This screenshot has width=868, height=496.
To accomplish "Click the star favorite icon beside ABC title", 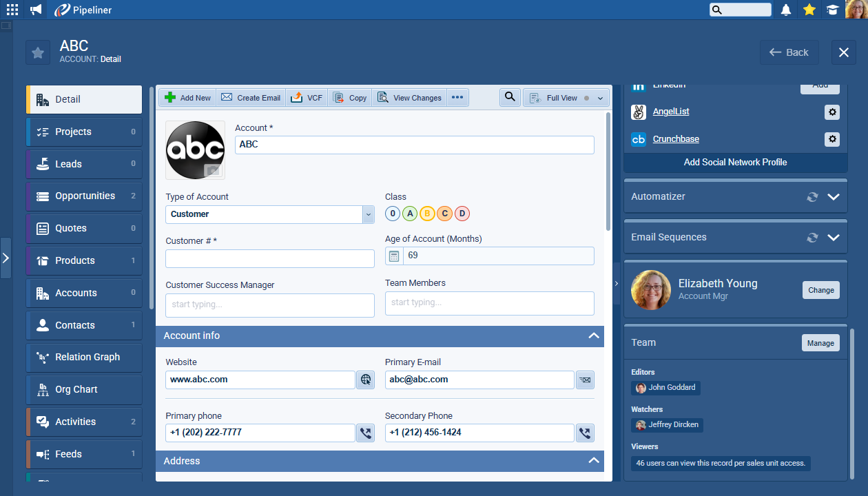I will 38,53.
